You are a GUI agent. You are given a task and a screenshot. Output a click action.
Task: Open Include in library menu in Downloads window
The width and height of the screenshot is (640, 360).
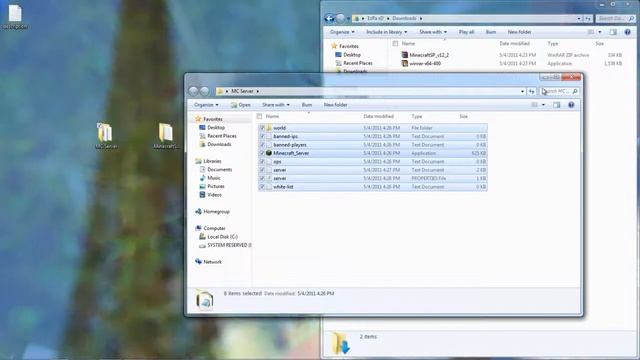pyautogui.click(x=386, y=32)
